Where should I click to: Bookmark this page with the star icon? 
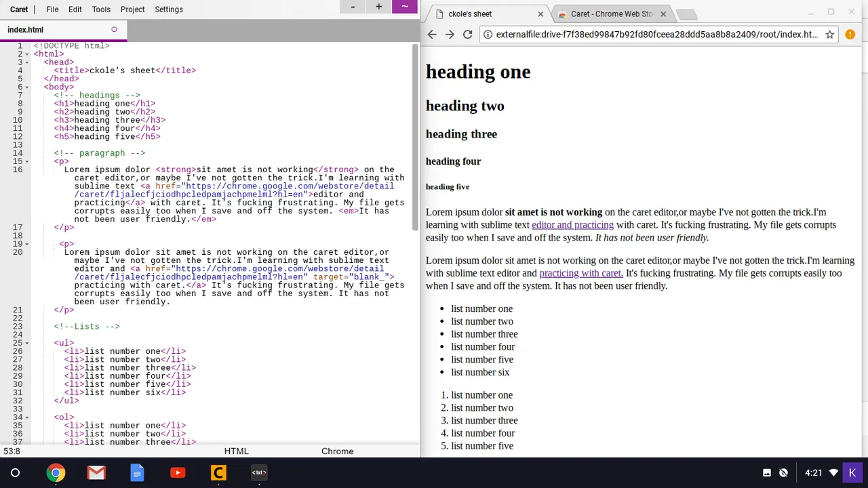(x=829, y=35)
